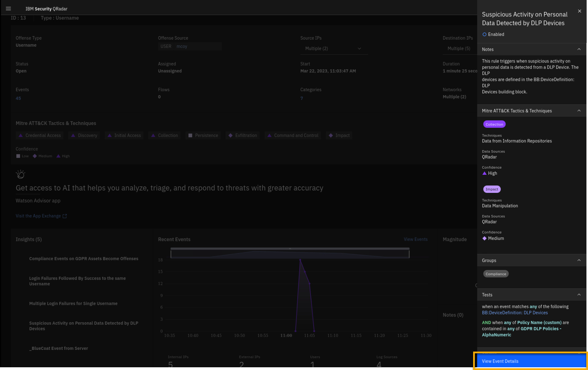
Task: Open the hamburger navigation menu
Action: [x=9, y=9]
